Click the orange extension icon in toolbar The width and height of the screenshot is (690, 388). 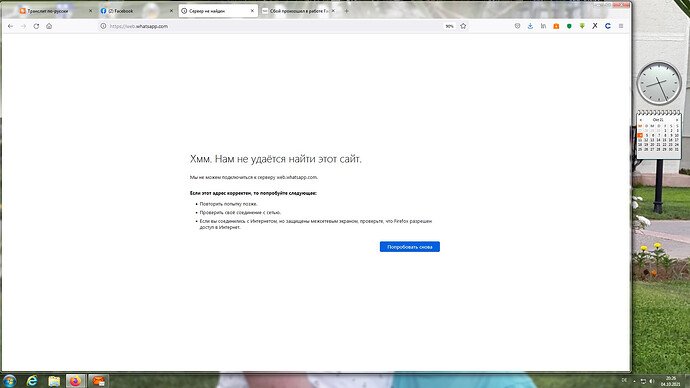point(556,26)
